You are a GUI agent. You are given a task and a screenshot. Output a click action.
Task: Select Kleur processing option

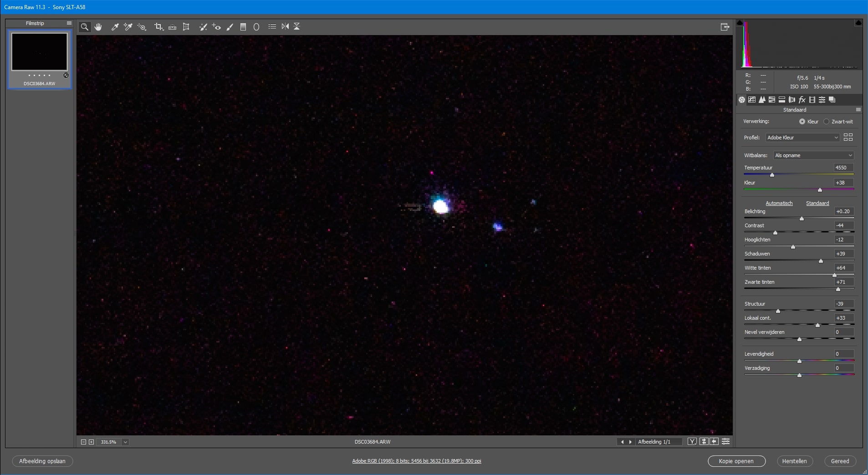tap(802, 122)
